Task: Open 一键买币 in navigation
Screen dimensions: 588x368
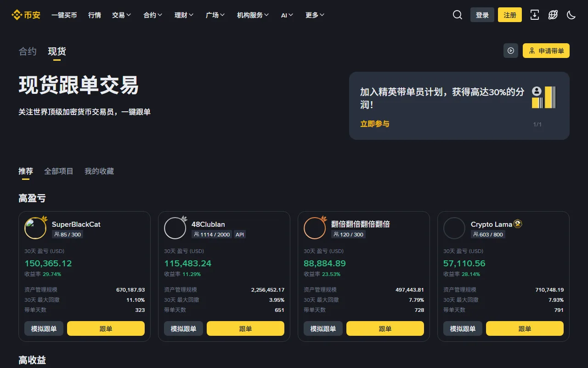Action: [64, 15]
